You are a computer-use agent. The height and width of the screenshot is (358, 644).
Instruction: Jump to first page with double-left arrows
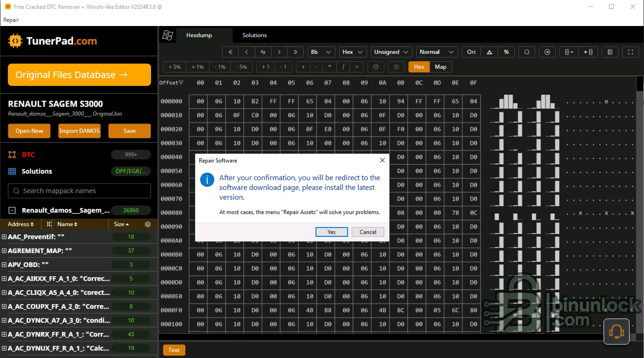(230, 52)
